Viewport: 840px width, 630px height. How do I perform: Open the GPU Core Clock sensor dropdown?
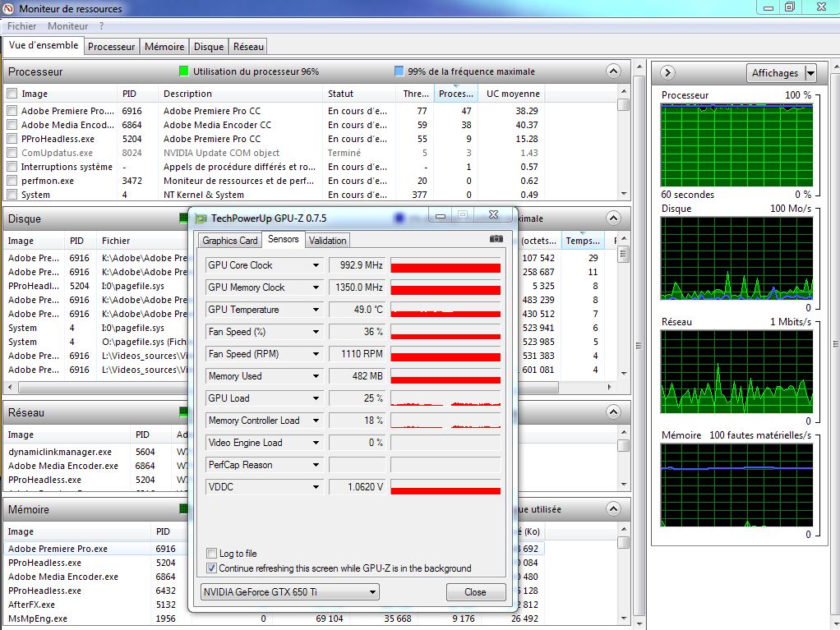(316, 265)
